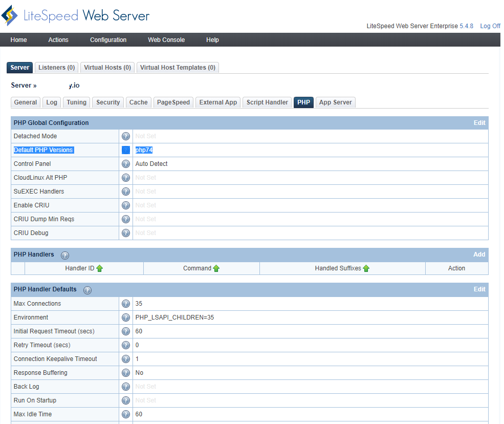Sort Command column with green arrow

point(216,268)
